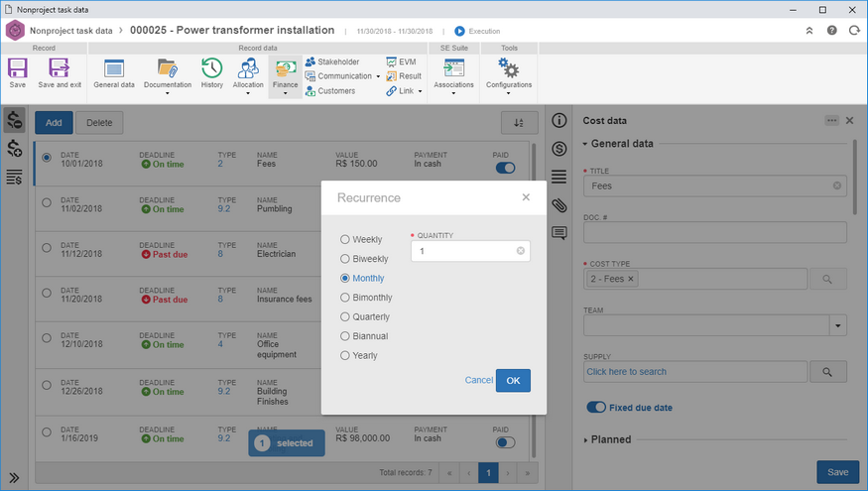
Task: Open Configurations dropdown arrow
Action: (x=509, y=93)
